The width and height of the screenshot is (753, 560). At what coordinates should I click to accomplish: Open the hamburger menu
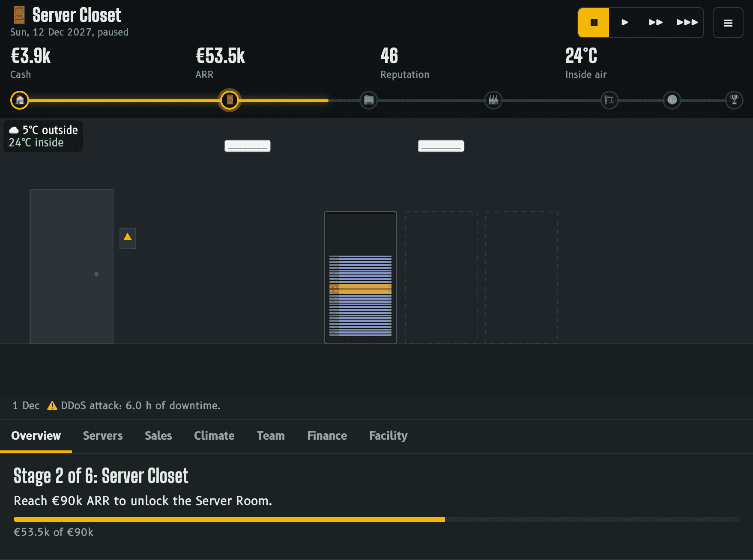coord(728,23)
